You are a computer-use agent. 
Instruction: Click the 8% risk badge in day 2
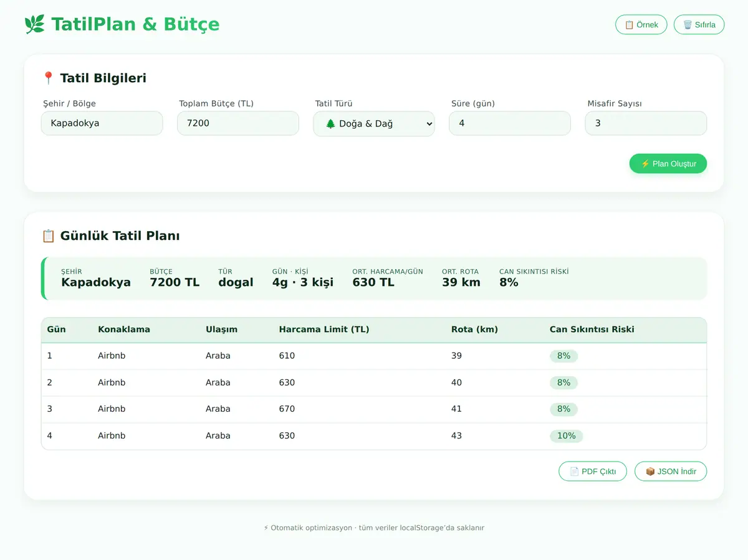tap(563, 382)
